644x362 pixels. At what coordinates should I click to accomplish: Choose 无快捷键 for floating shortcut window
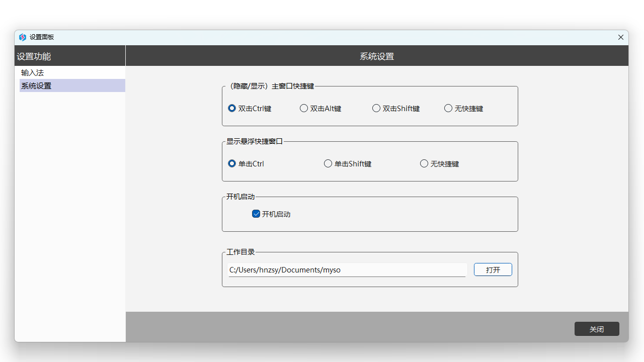pyautogui.click(x=424, y=163)
